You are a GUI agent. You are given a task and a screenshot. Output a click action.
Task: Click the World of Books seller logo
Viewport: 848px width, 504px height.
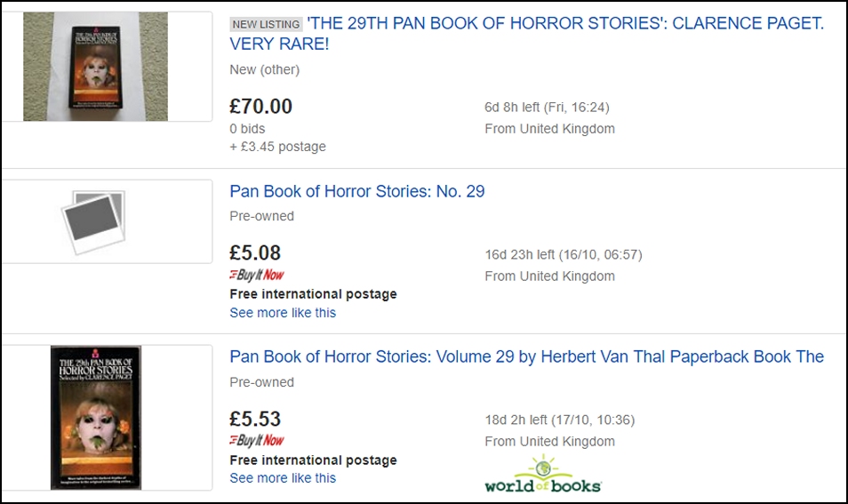pos(543,475)
